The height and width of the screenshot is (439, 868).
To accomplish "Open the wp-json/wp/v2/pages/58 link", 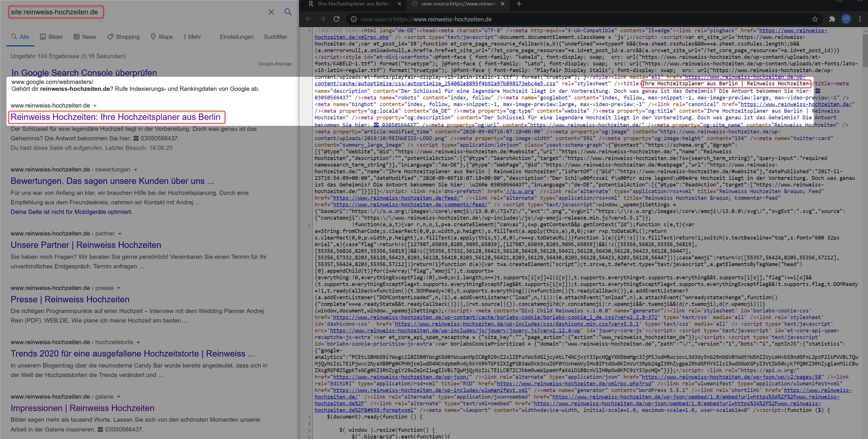I will click(x=732, y=377).
